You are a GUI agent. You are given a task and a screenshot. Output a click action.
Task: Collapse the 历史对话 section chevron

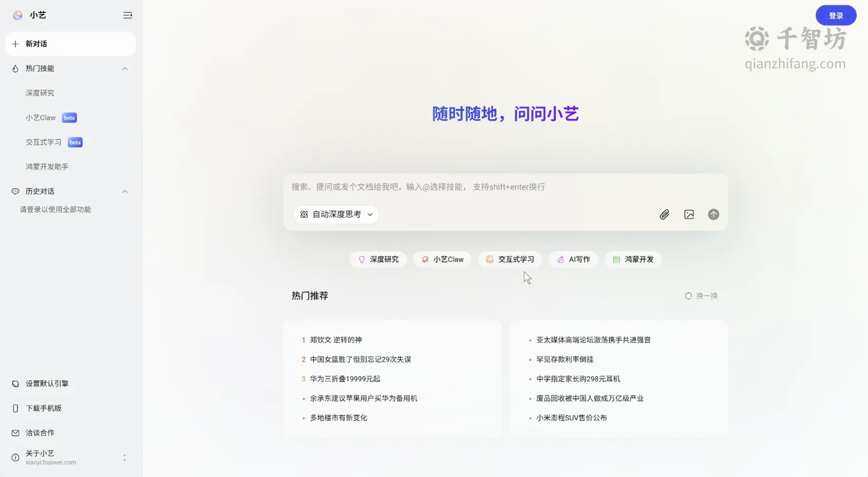point(125,191)
